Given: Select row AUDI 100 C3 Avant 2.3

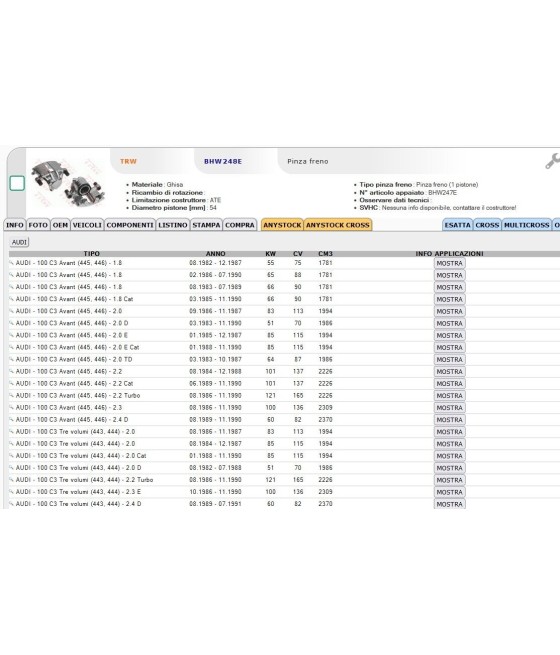Looking at the screenshot, I should (284, 407).
